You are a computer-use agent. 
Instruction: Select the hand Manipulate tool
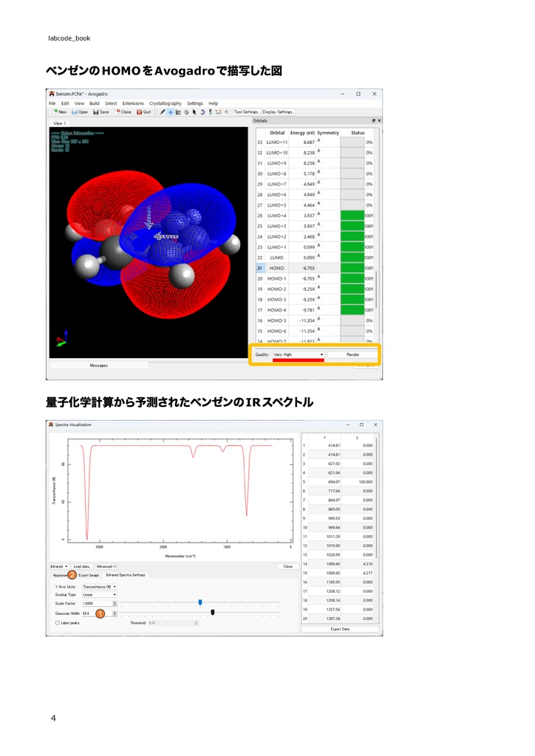click(x=186, y=112)
